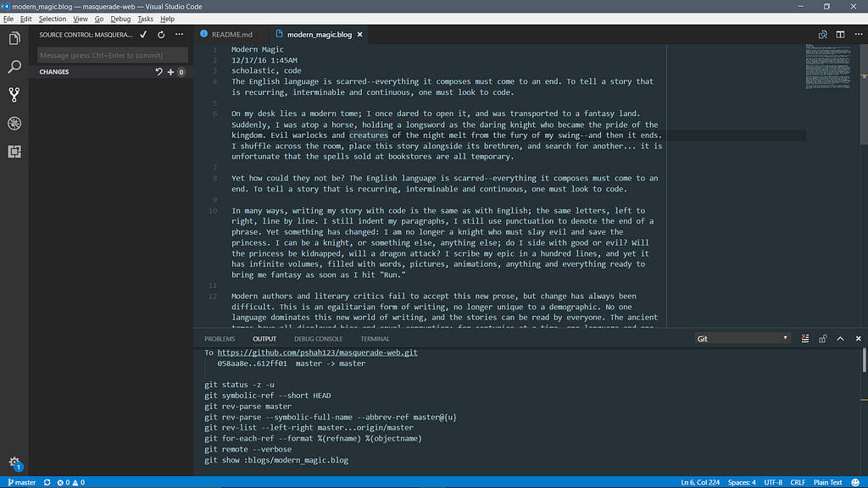The width and height of the screenshot is (868, 488).
Task: Change line endings via CRLF
Action: click(798, 482)
